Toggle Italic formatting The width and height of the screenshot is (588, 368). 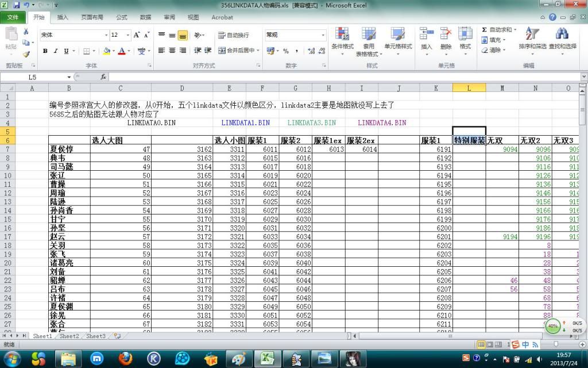pyautogui.click(x=56, y=51)
